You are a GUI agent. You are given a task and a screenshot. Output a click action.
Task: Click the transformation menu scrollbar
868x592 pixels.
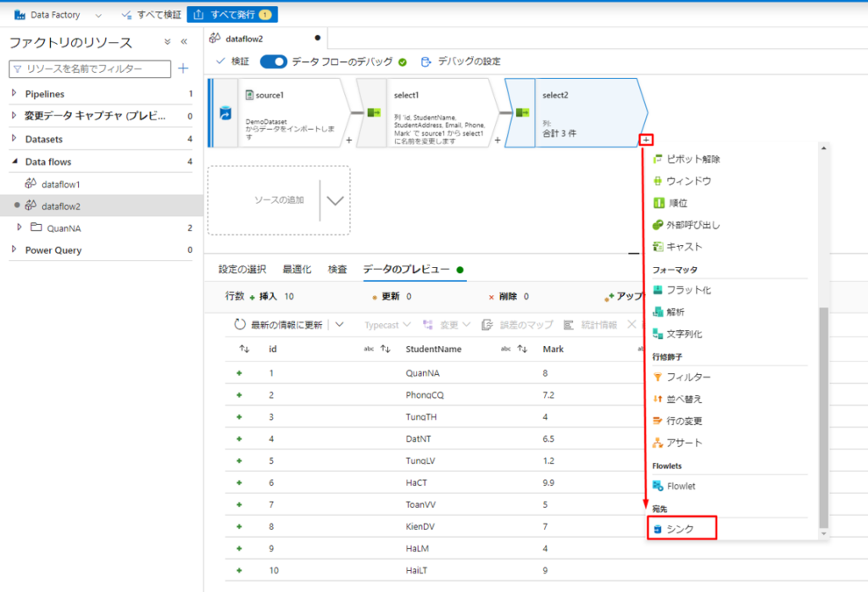[822, 416]
